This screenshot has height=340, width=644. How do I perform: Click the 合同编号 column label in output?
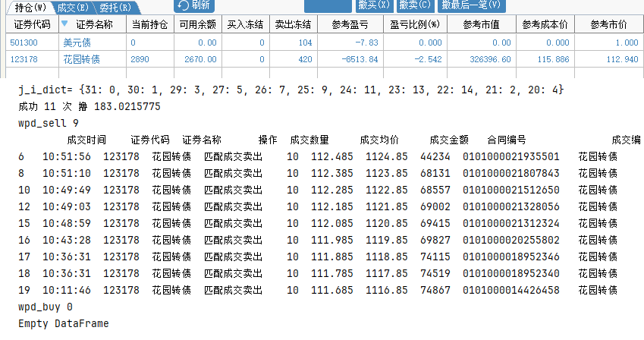tap(507, 140)
